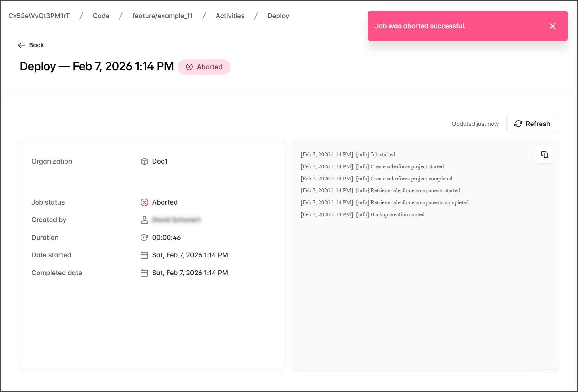Click the Doc1 organization cube icon

tap(144, 161)
